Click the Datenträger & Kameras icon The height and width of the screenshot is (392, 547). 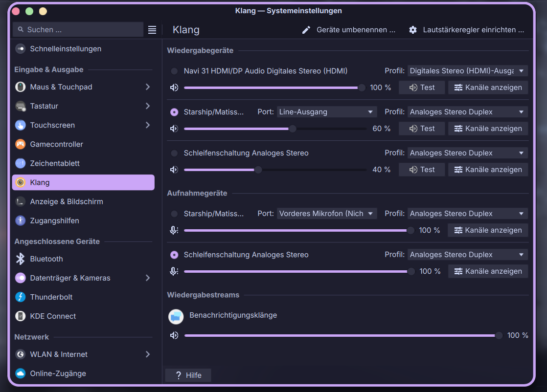[21, 278]
